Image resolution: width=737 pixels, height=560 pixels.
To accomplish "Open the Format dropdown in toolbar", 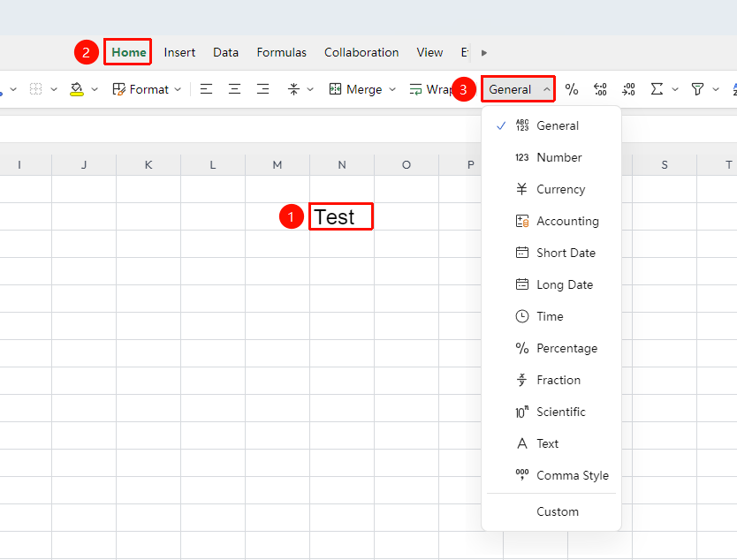I will [x=147, y=89].
